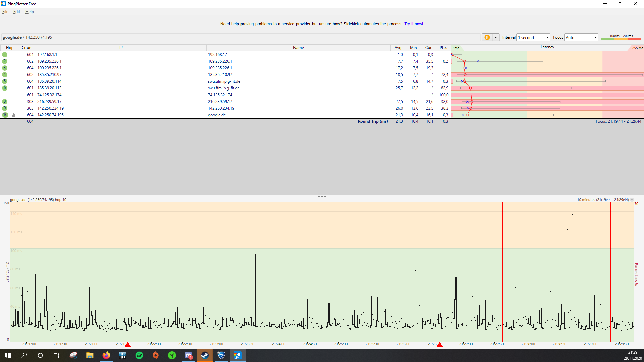Screen dimensions: 644x362
Task: Open Steam from the taskbar
Action: tap(205, 355)
